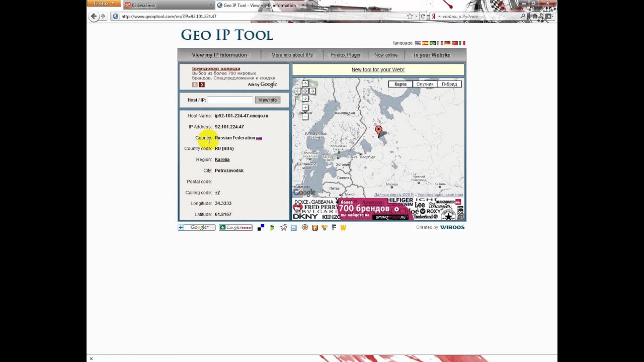The height and width of the screenshot is (362, 644).
Task: Switch language with the German flag
Action: (447, 43)
